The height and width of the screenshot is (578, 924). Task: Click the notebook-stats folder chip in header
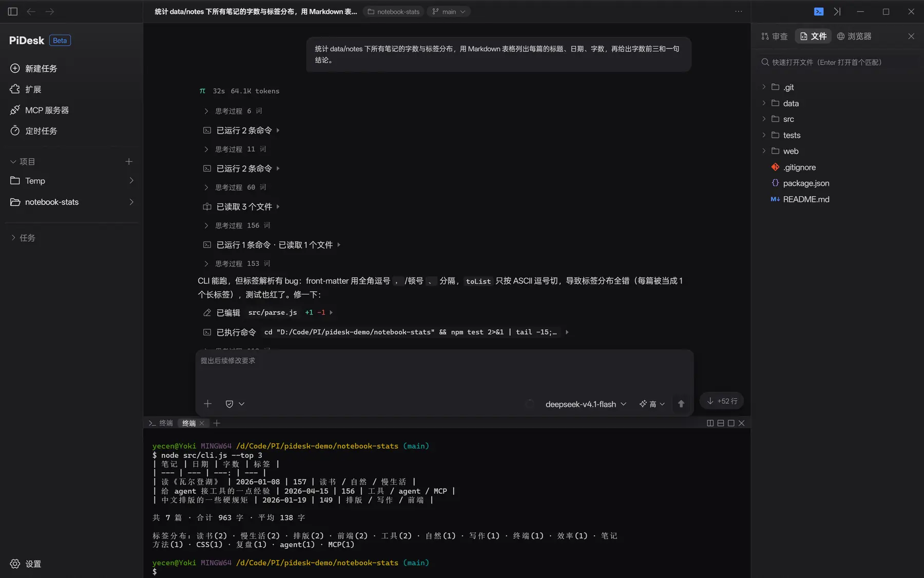(x=394, y=11)
